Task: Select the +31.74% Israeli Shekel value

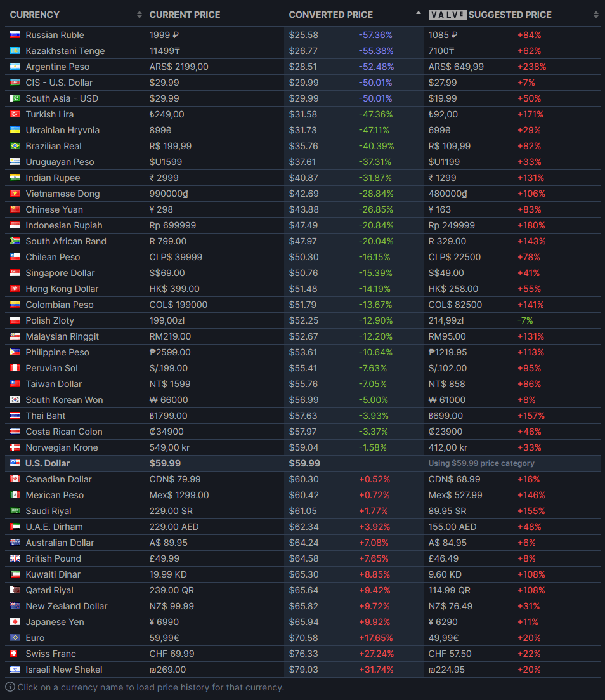Action: click(376, 670)
